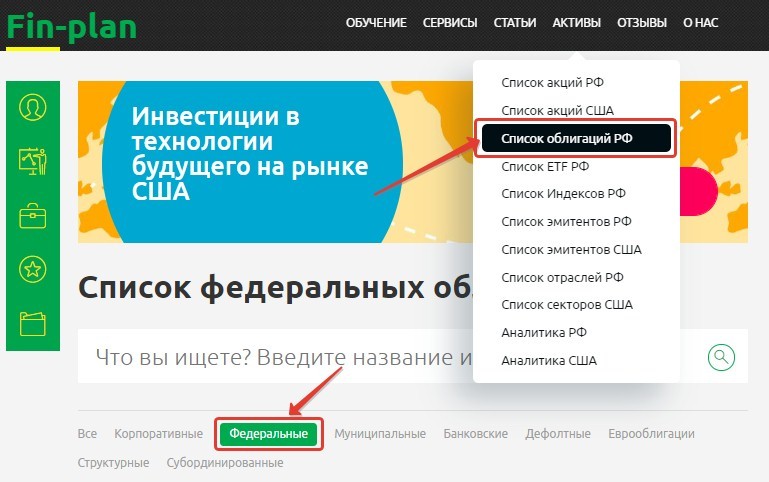Click the presentation chart training icon
Screen dimensions: 769x482
pos(33,161)
